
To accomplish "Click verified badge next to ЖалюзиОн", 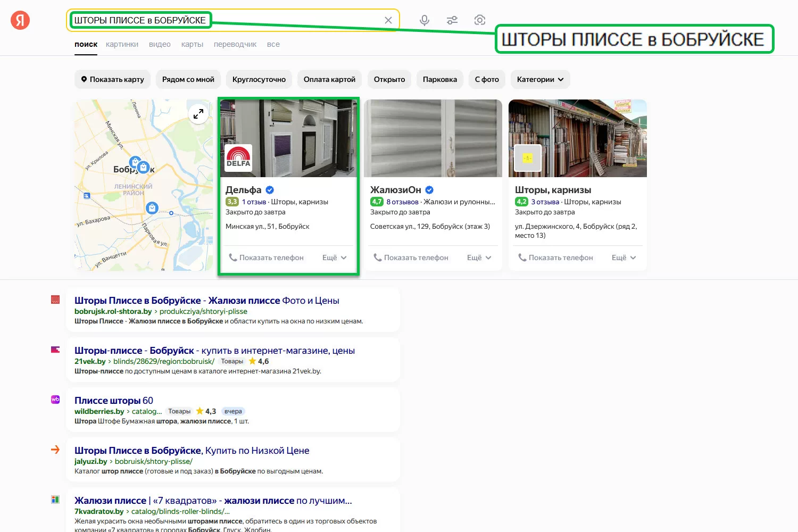I will [429, 190].
